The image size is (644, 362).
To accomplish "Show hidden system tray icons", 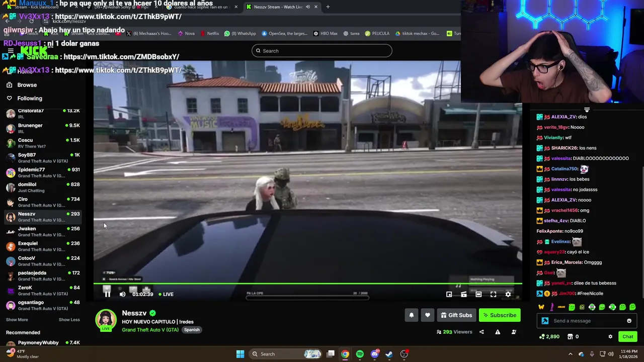I will [570, 354].
